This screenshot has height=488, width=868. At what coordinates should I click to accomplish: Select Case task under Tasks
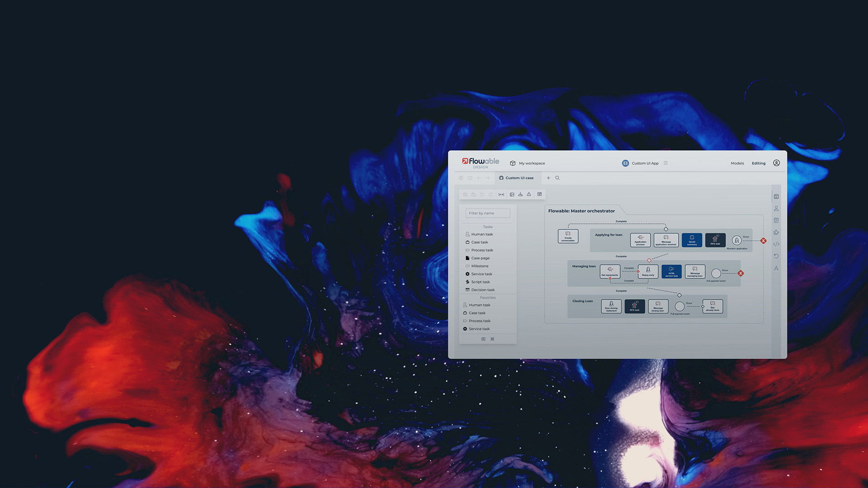[477, 242]
